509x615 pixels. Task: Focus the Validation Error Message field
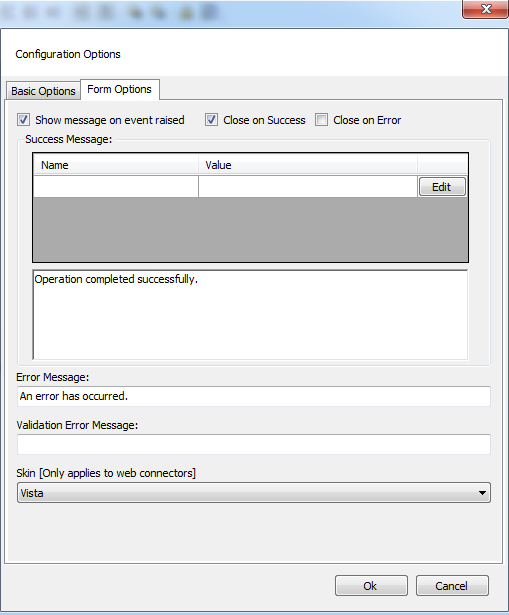254,444
